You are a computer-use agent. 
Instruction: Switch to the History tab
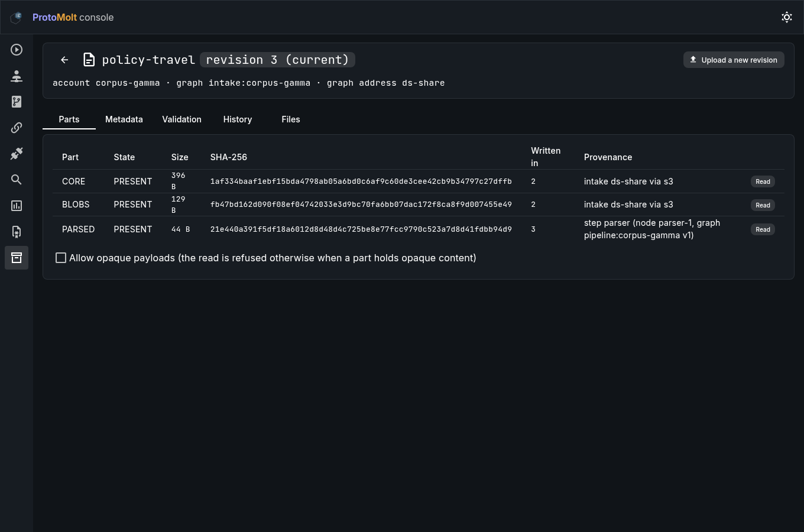(238, 119)
